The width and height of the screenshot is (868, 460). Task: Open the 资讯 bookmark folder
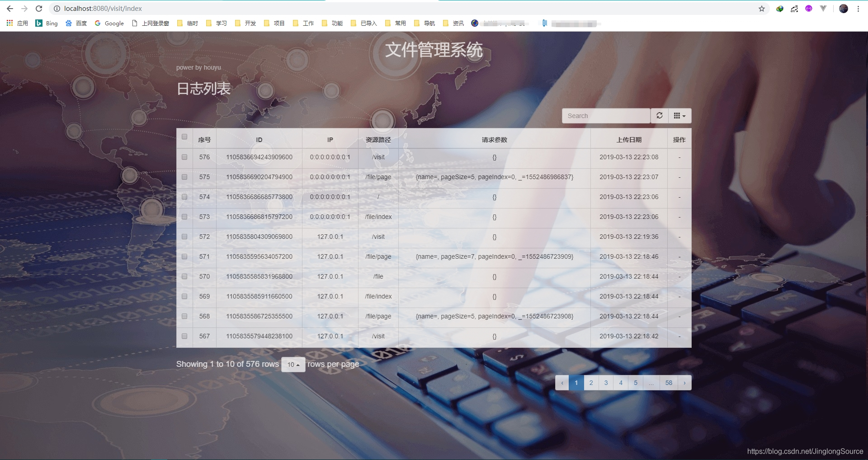(x=453, y=23)
